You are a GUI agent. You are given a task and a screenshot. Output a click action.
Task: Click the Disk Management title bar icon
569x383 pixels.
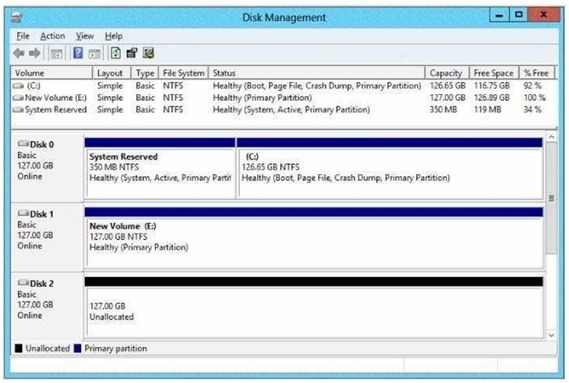(x=17, y=17)
